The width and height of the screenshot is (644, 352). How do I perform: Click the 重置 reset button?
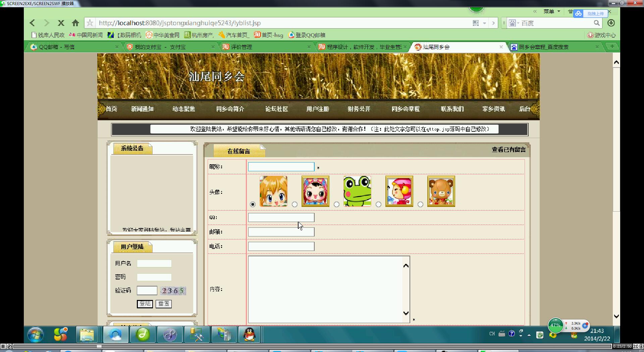pos(164,304)
